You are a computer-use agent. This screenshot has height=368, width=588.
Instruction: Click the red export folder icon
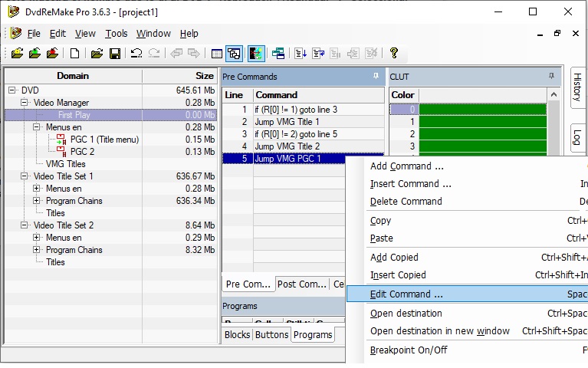(x=52, y=53)
